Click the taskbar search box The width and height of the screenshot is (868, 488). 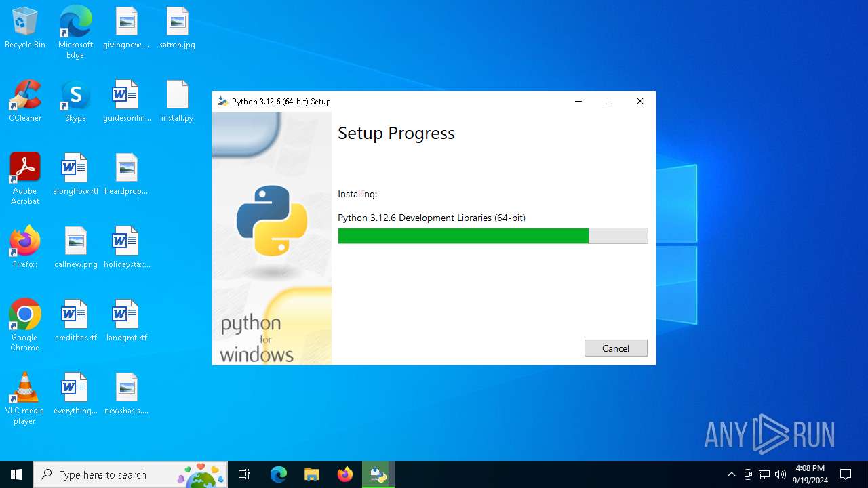click(130, 474)
